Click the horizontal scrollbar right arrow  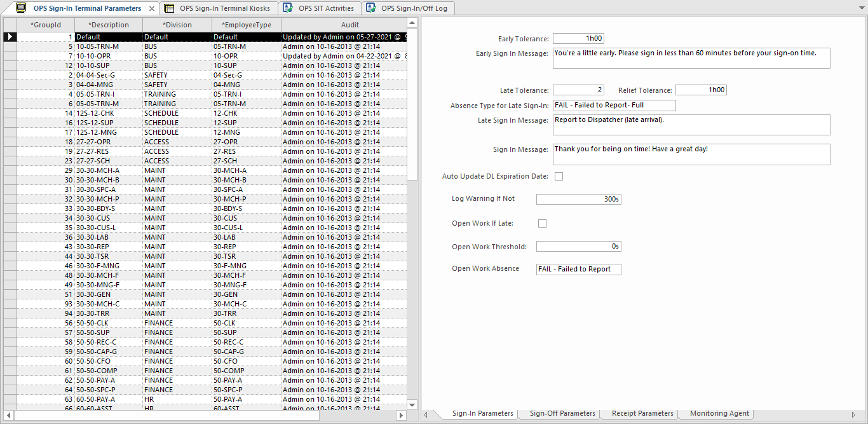(401, 414)
